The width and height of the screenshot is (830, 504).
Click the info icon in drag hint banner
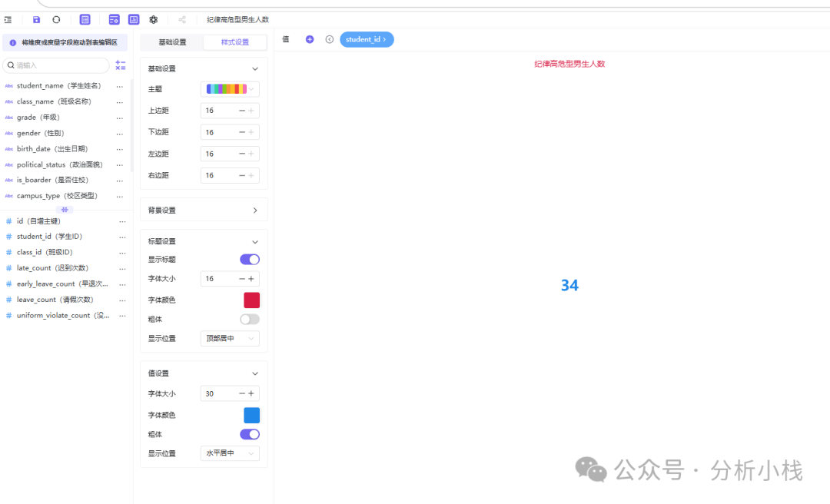(x=13, y=42)
